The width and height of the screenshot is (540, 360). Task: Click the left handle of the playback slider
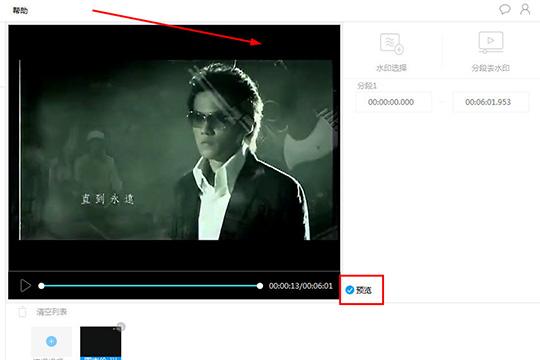[x=41, y=286]
